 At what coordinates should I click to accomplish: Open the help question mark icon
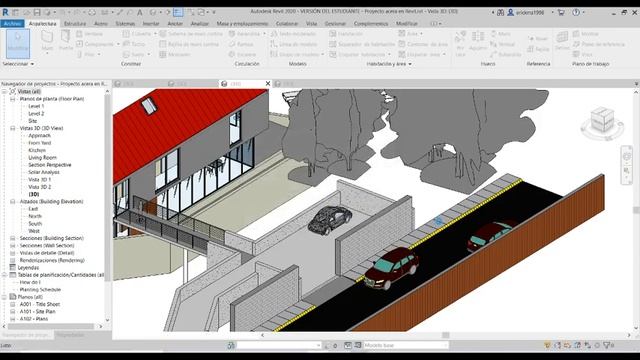[576, 12]
